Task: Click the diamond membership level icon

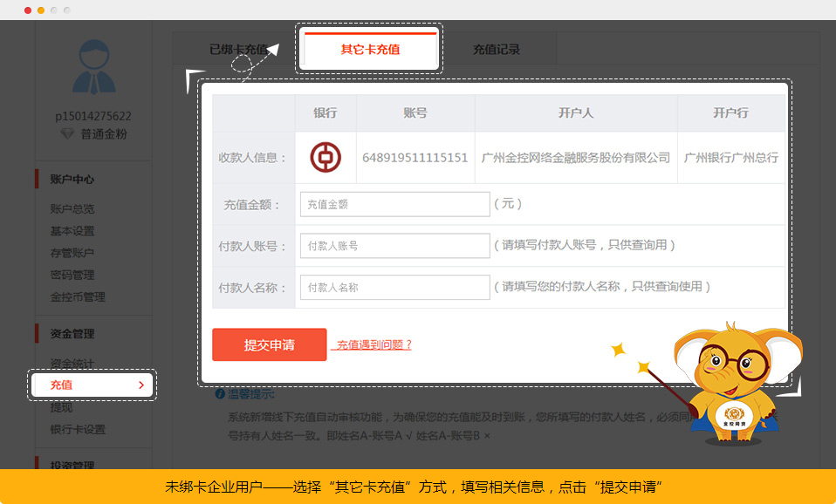Action: pyautogui.click(x=67, y=134)
